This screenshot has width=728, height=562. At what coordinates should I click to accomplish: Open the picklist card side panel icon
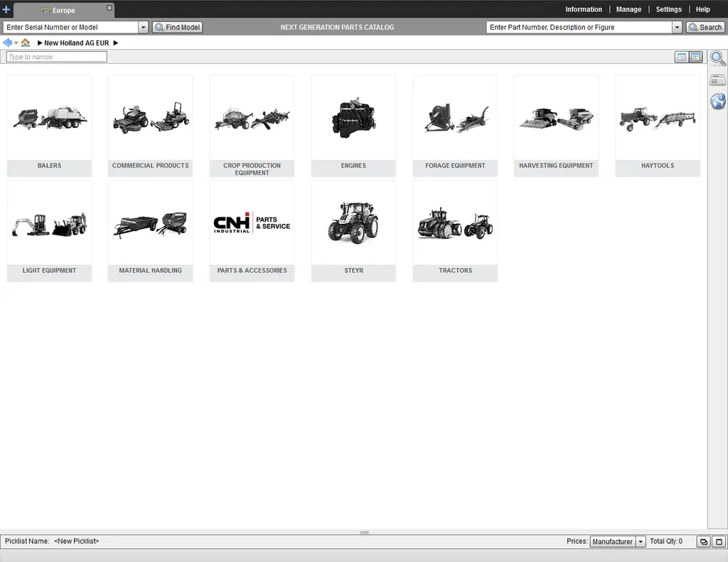(x=718, y=80)
